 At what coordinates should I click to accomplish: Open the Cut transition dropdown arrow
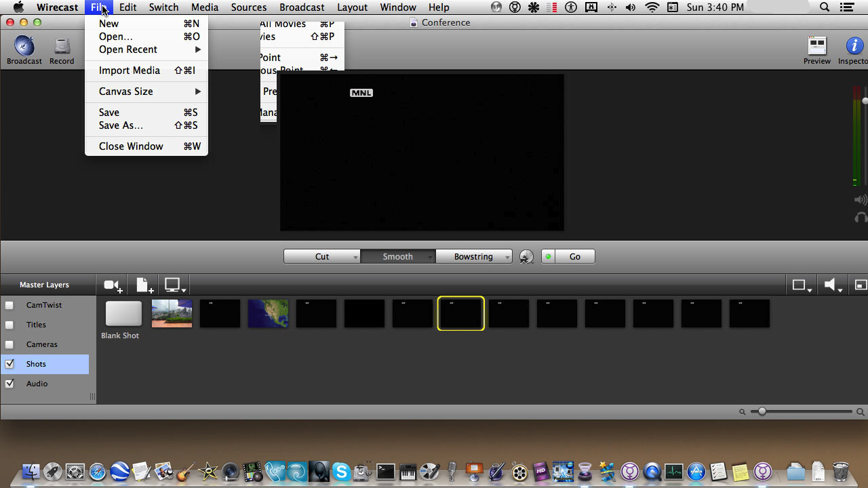(355, 258)
